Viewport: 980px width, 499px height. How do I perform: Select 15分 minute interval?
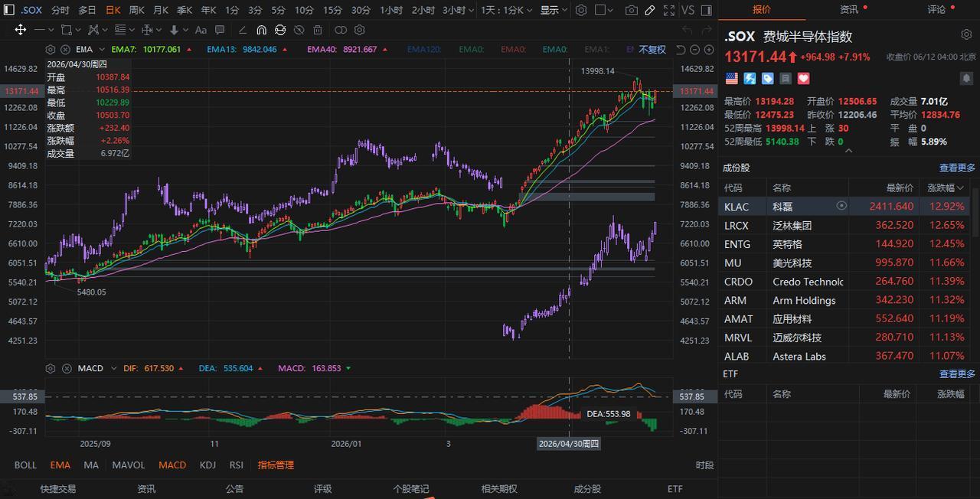(332, 10)
